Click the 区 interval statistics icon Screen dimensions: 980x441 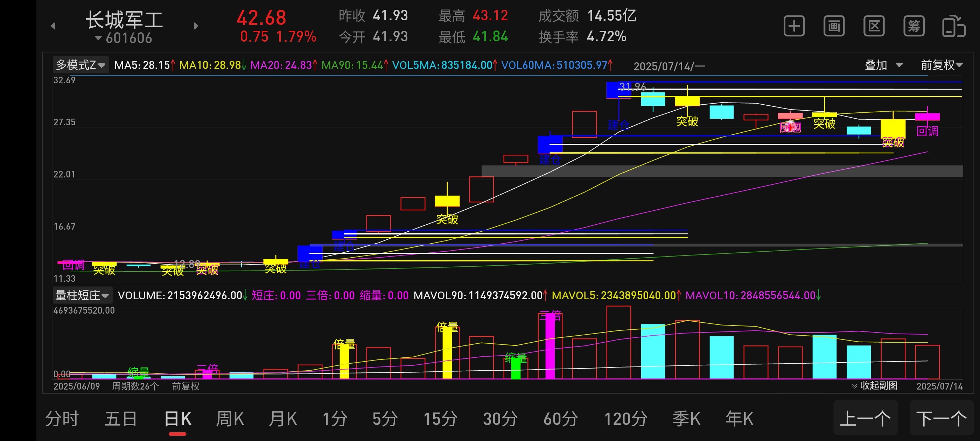[874, 26]
